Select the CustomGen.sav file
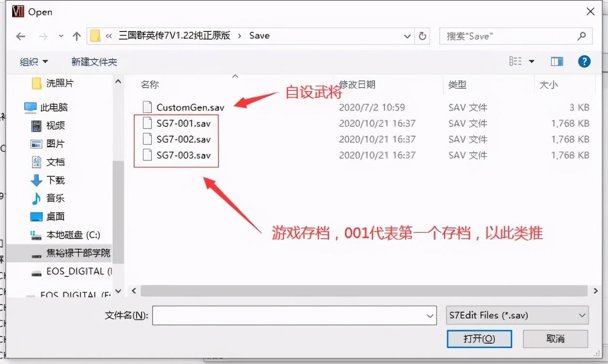Viewport: 608px width, 364px height. click(x=190, y=107)
